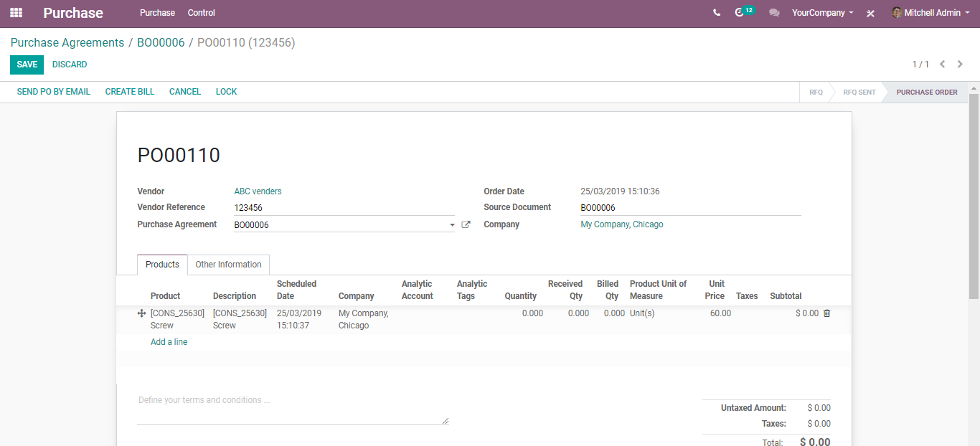Click the drag handle on Screw line
Image resolution: width=980 pixels, height=446 pixels.
tap(141, 313)
